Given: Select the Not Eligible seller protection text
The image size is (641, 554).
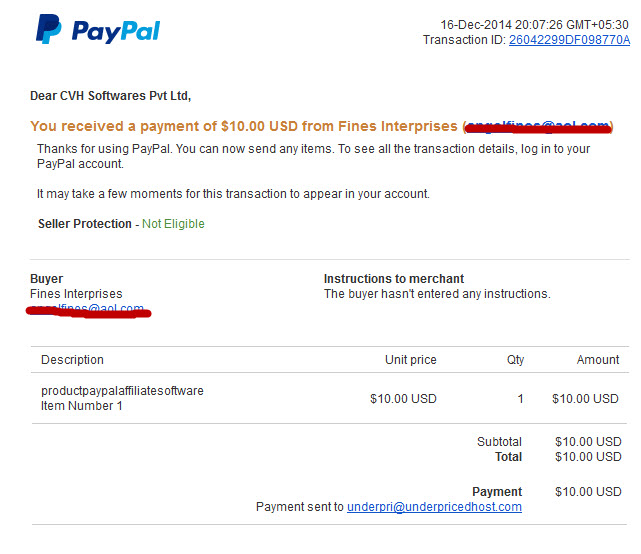Looking at the screenshot, I should point(173,224).
